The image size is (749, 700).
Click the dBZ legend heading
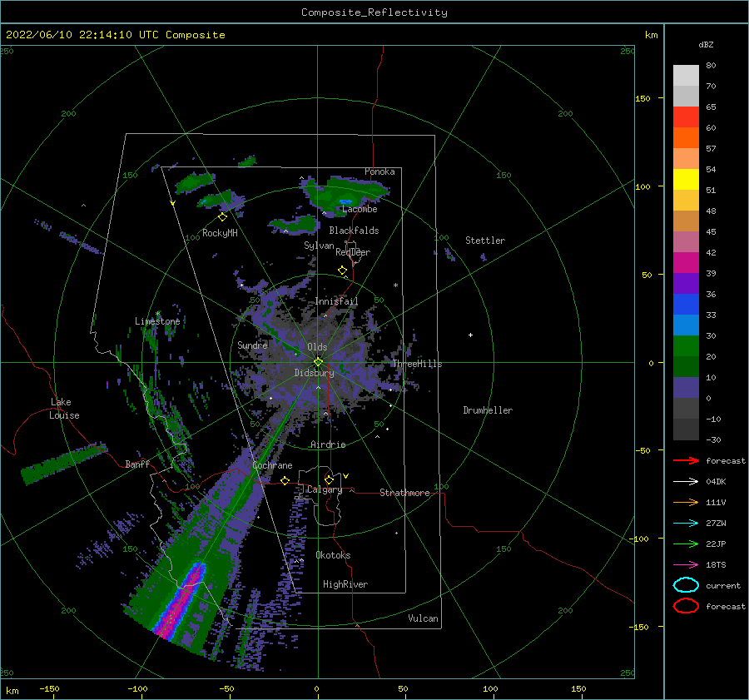(706, 45)
